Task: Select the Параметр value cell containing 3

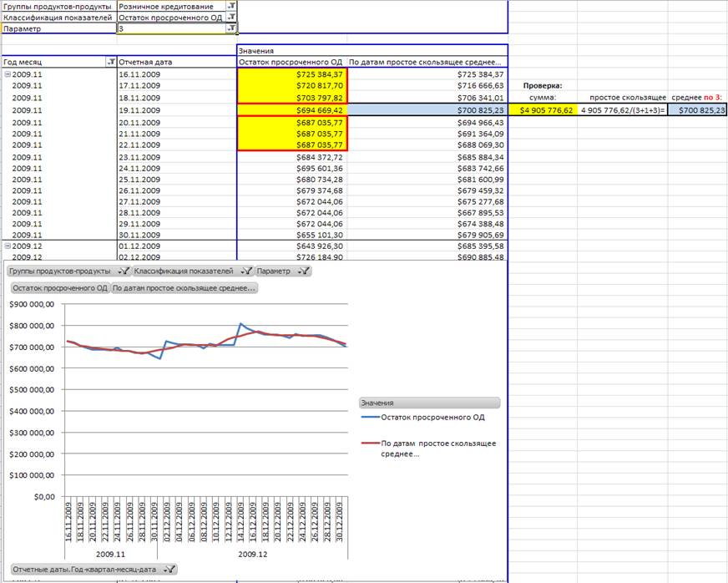Action: click(172, 28)
